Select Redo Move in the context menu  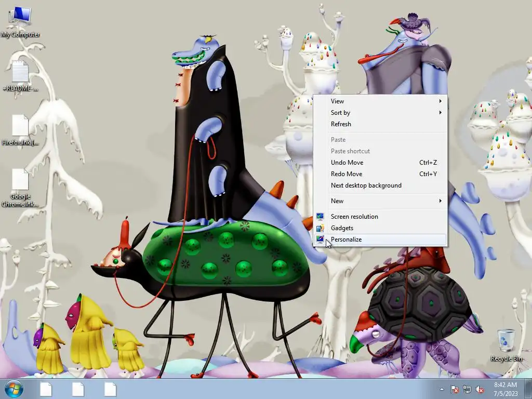click(x=380, y=174)
